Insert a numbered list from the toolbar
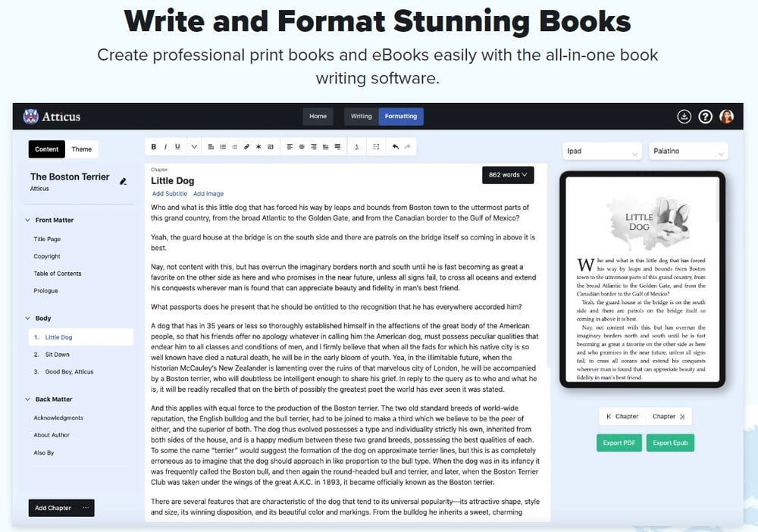Viewport: 758px width, 532px height. click(234, 147)
